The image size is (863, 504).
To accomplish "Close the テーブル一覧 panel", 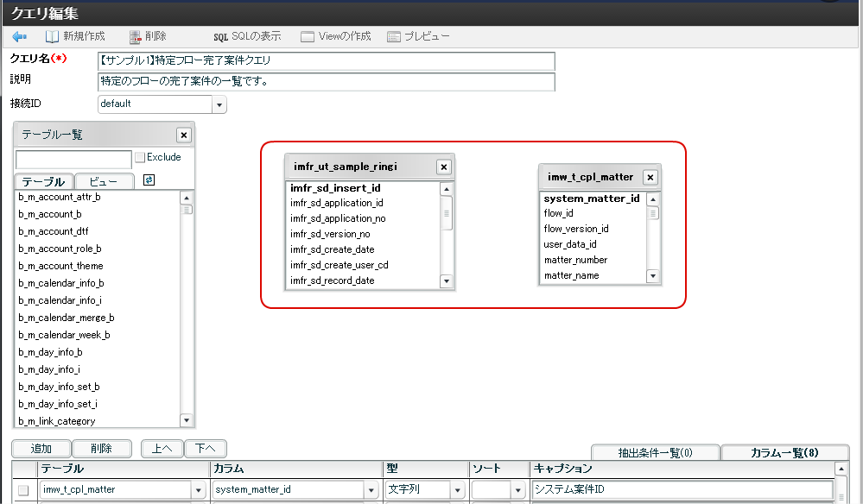I will pyautogui.click(x=183, y=135).
